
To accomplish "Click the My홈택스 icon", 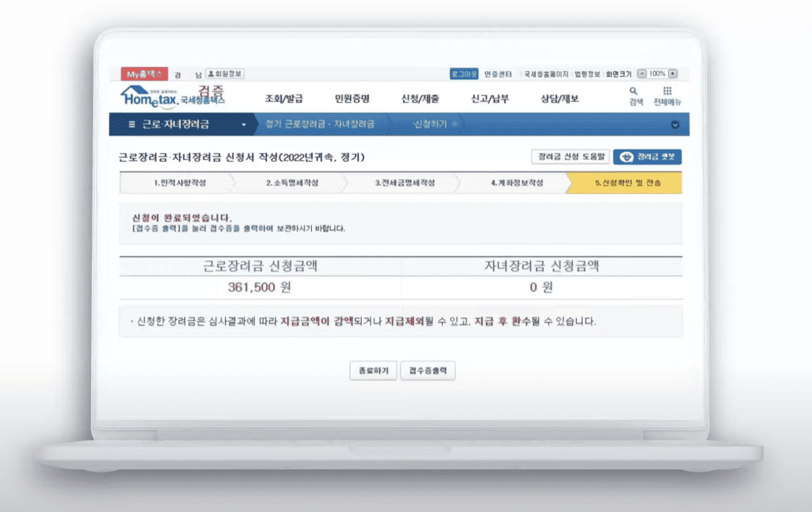I will (143, 73).
